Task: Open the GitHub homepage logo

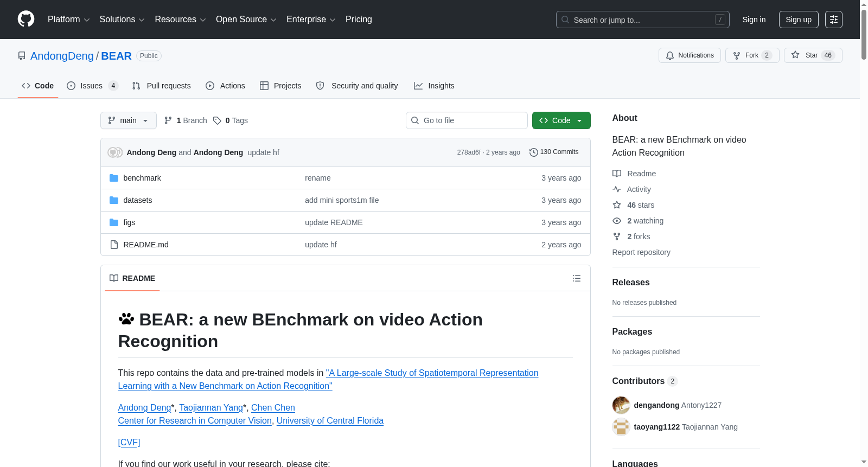Action: [x=26, y=20]
